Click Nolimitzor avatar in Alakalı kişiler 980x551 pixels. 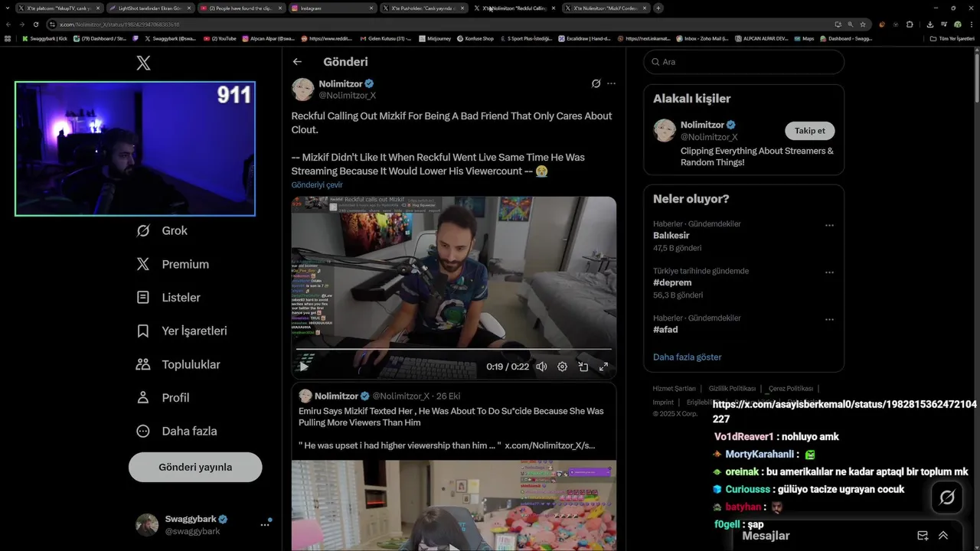pyautogui.click(x=665, y=130)
